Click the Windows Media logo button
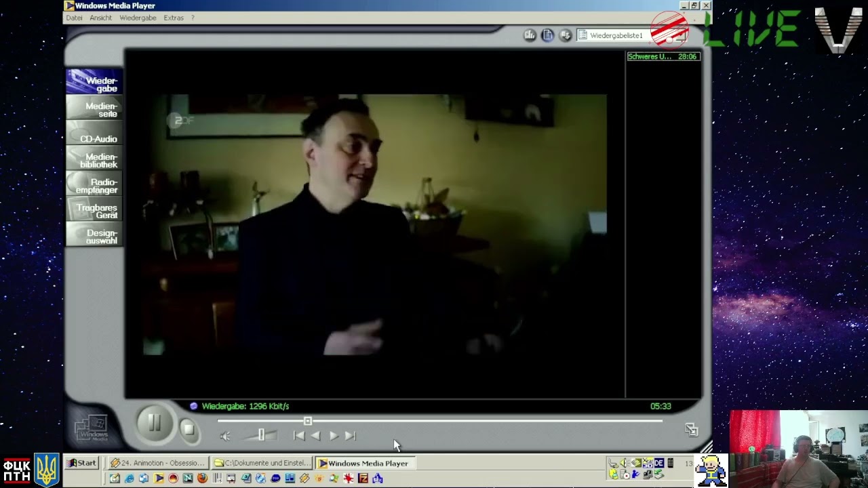This screenshot has height=488, width=868. tap(91, 428)
